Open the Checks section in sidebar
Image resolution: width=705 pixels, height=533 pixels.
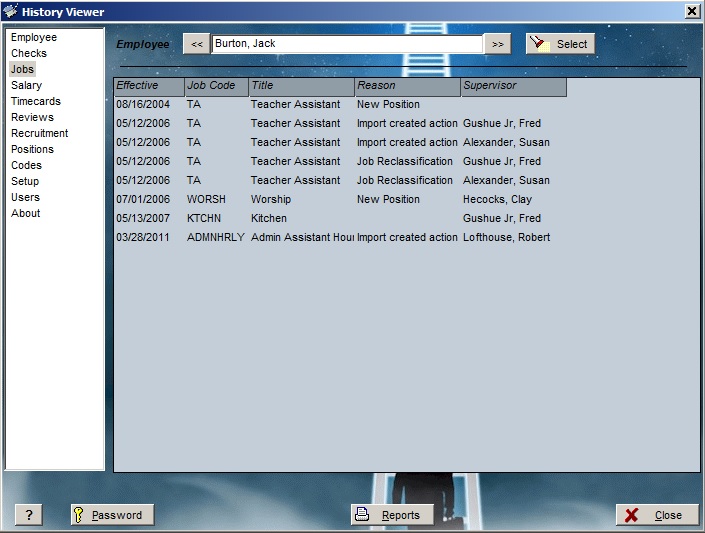tap(29, 53)
